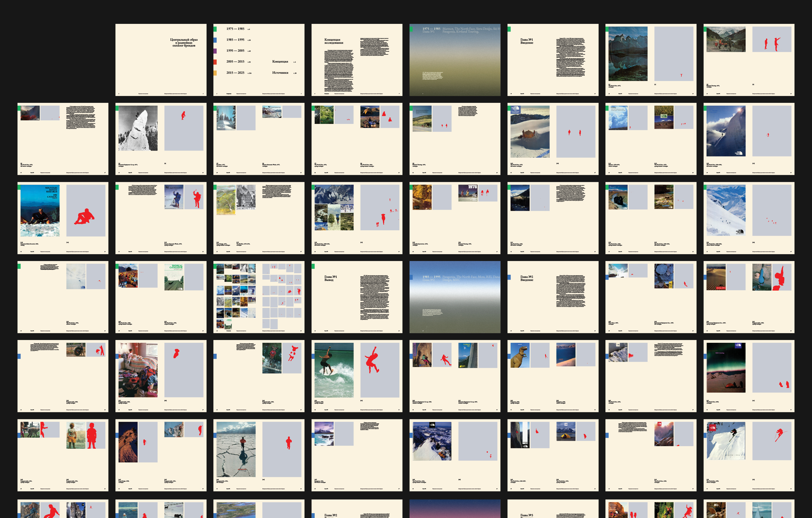The image size is (812, 518).
Task: Click the photo of person on cracked ice
Action: click(x=236, y=449)
